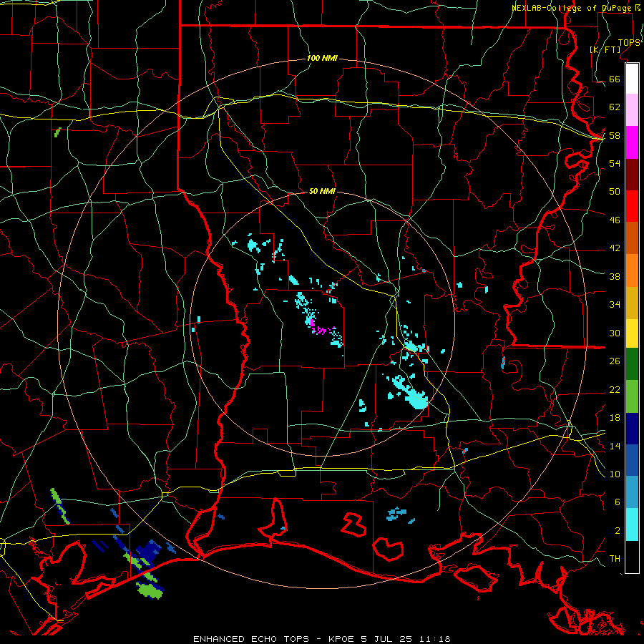Click the '11:18' timestamp text

click(434, 639)
